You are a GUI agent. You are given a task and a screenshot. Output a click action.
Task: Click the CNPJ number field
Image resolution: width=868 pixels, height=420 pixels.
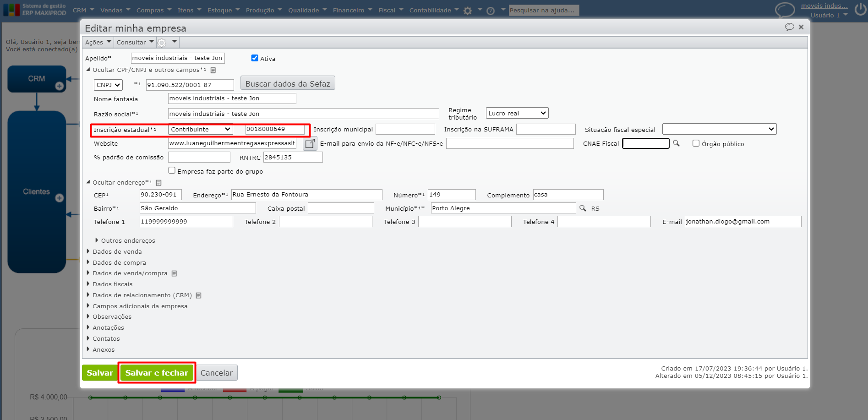pos(190,85)
